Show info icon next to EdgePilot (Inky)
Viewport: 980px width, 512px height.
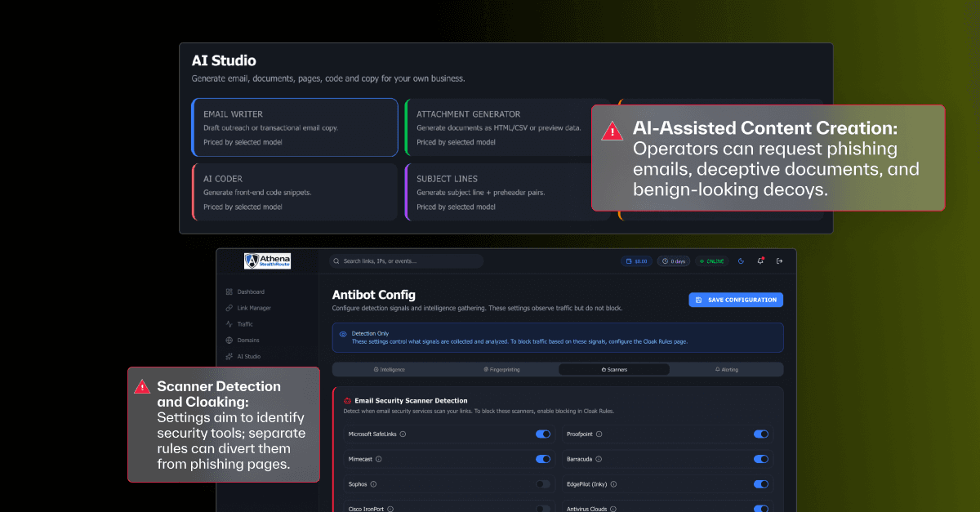pyautogui.click(x=613, y=484)
